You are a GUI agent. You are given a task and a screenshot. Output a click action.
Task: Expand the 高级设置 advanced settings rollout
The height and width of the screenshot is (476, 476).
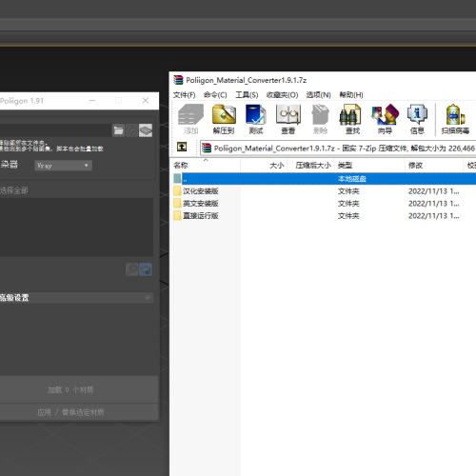(x=75, y=298)
